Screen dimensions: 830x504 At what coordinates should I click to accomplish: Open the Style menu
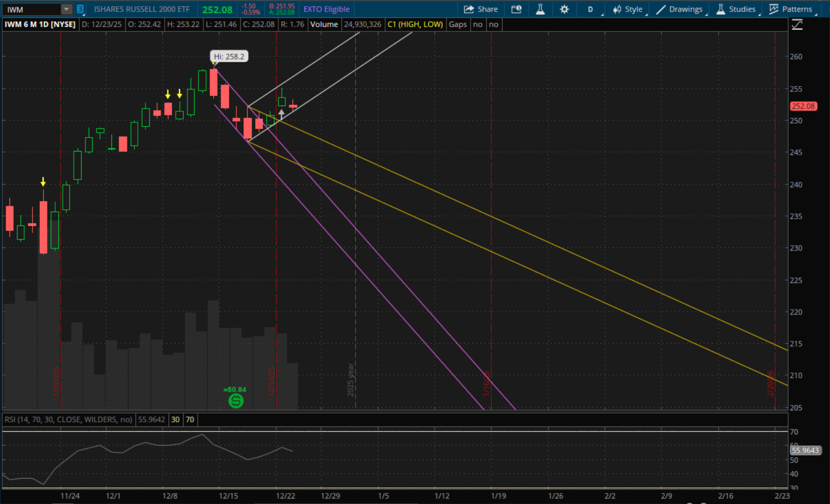(x=628, y=9)
